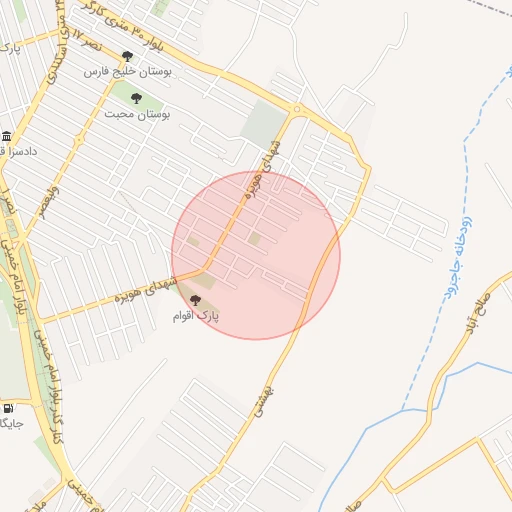This screenshot has width=512, height=512.
Task: Click the tree icon of پارک اقوام
Action: pyautogui.click(x=195, y=300)
